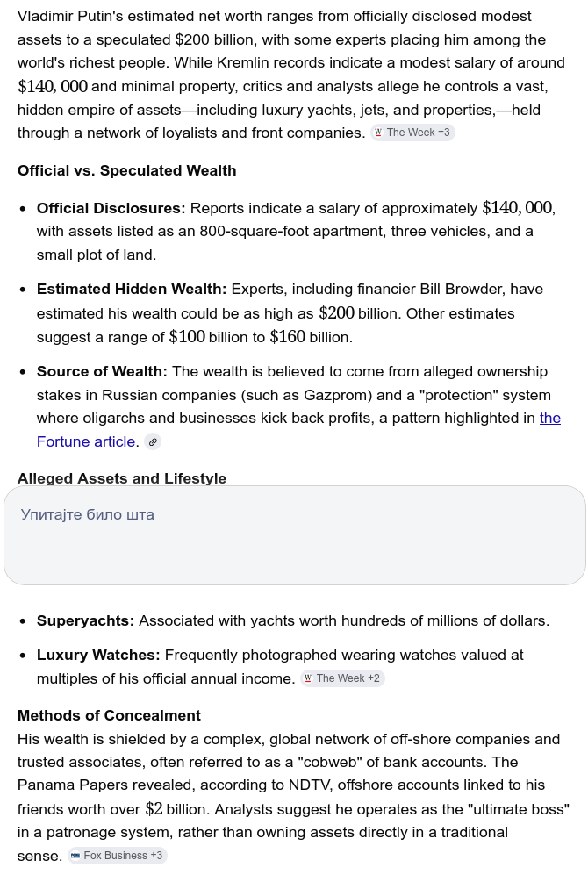Click the bold Superyachts label
The height and width of the screenshot is (882, 588).
[x=85, y=621]
